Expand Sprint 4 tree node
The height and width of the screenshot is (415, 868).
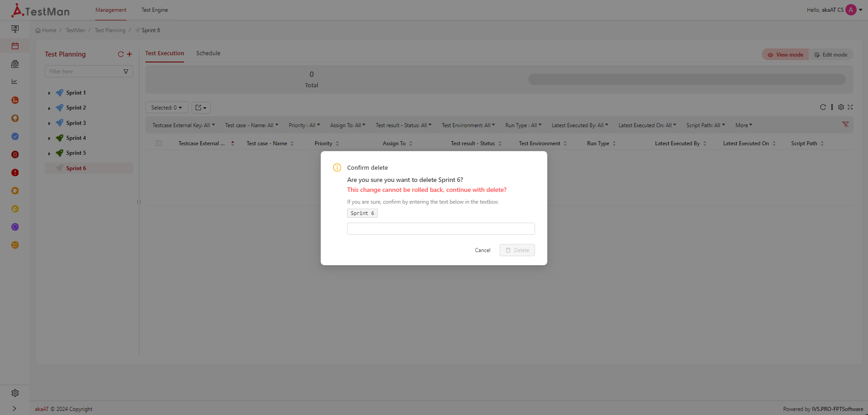pyautogui.click(x=49, y=138)
